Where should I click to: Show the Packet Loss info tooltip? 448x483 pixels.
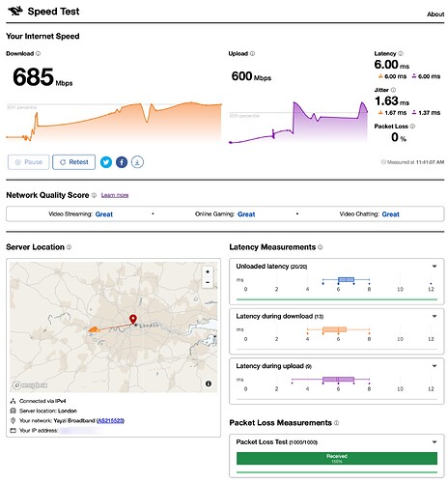coord(412,127)
